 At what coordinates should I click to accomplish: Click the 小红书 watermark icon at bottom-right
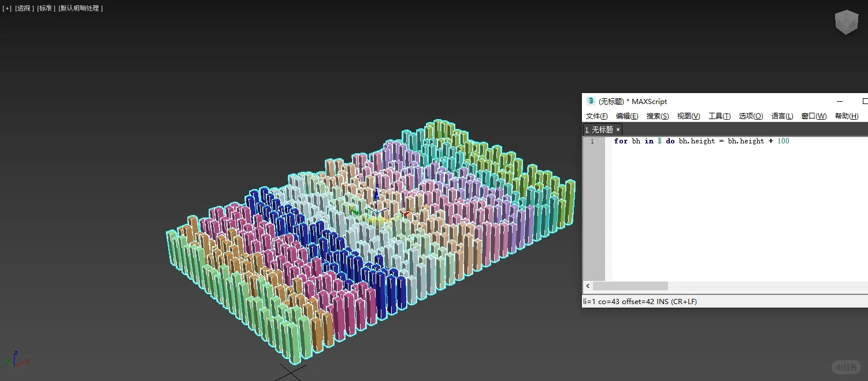pos(845,367)
